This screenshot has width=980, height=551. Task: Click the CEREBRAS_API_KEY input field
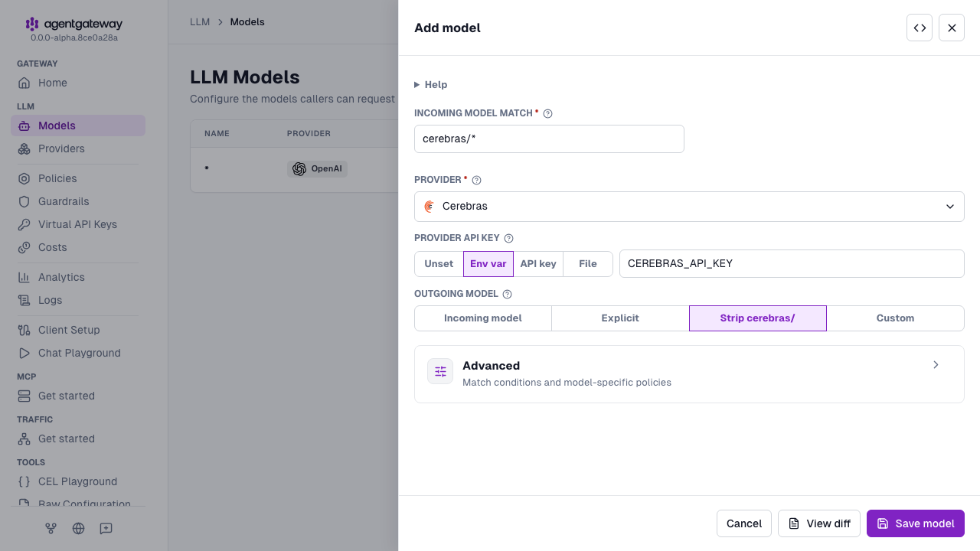(x=792, y=263)
